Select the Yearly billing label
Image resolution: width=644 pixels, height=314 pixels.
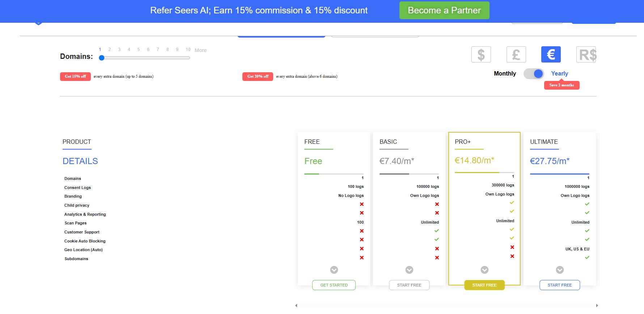[x=559, y=73]
